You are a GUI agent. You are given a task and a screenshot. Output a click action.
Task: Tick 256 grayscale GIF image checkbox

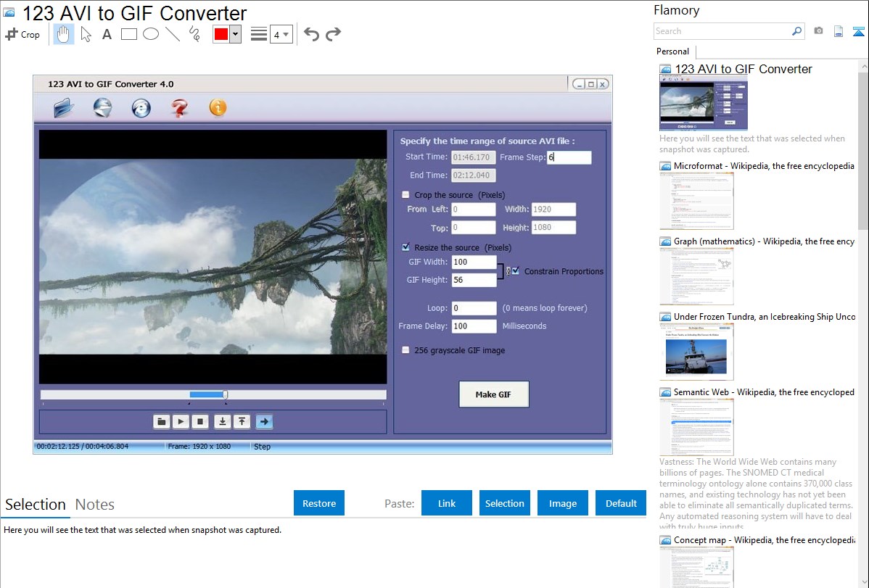click(x=406, y=350)
